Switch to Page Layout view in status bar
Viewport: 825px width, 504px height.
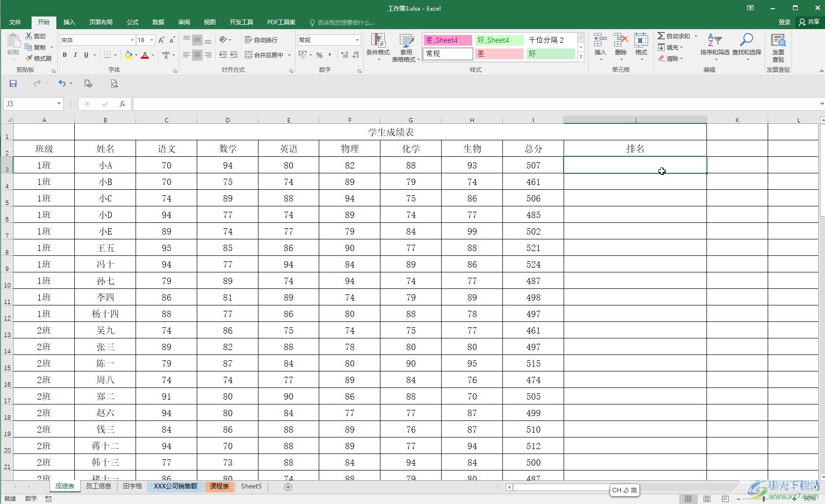707,499
